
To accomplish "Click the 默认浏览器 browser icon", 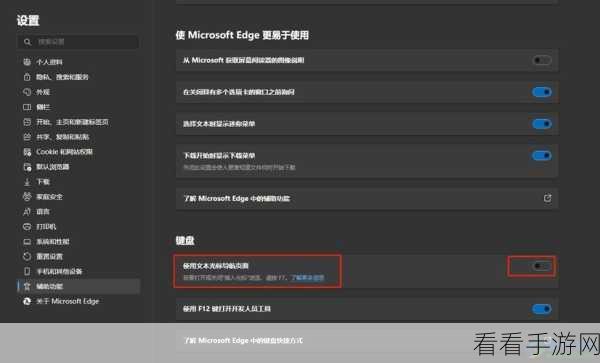I will coord(27,167).
